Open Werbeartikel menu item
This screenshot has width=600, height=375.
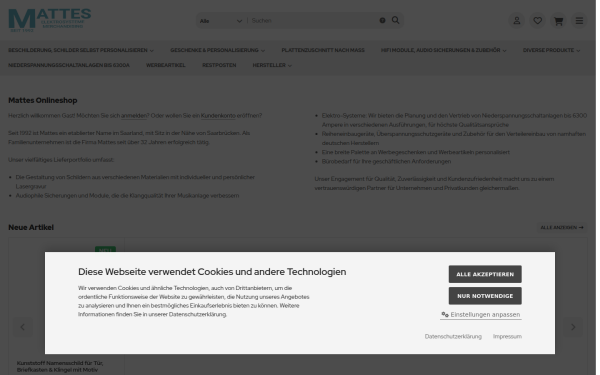pos(166,66)
